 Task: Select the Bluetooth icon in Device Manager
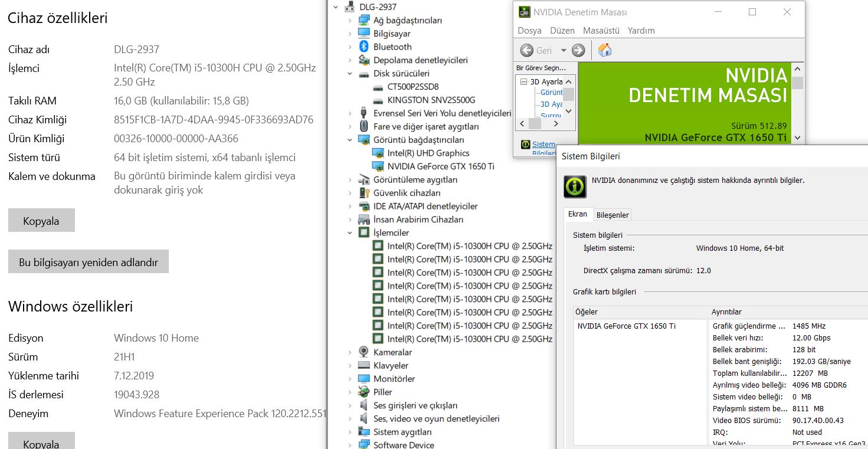point(364,47)
